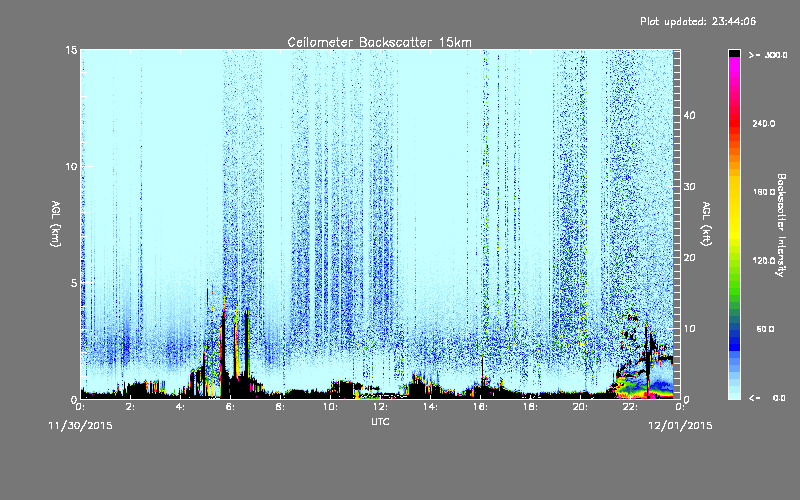Viewport: 800px width, 500px height.
Task: Select the "40" tick on the kft axis
Action: pyautogui.click(x=689, y=115)
